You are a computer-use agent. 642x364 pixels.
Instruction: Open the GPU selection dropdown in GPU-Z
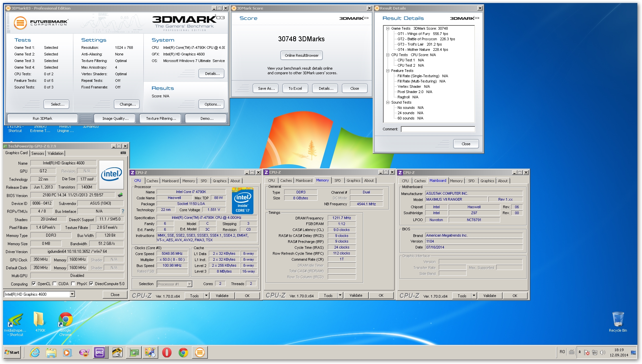click(x=72, y=294)
